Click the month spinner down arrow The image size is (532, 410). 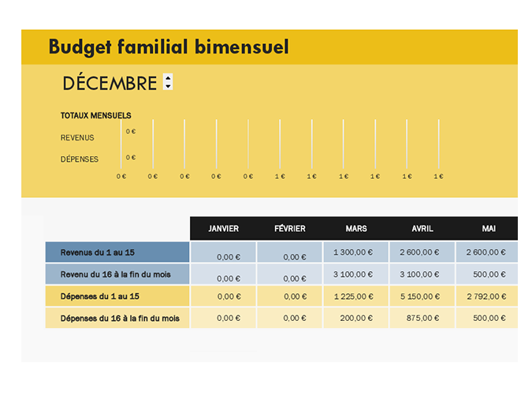(x=168, y=86)
